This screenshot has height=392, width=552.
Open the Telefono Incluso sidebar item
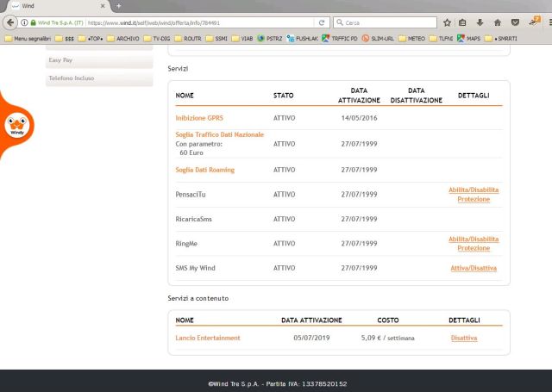[x=99, y=78]
